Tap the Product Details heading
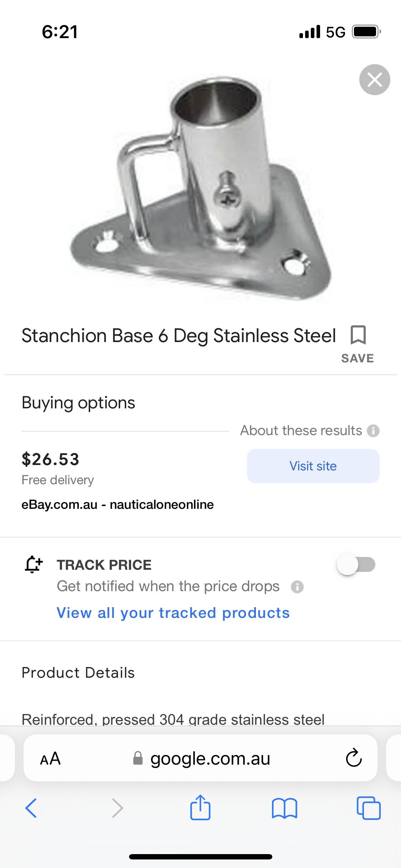 tap(78, 673)
